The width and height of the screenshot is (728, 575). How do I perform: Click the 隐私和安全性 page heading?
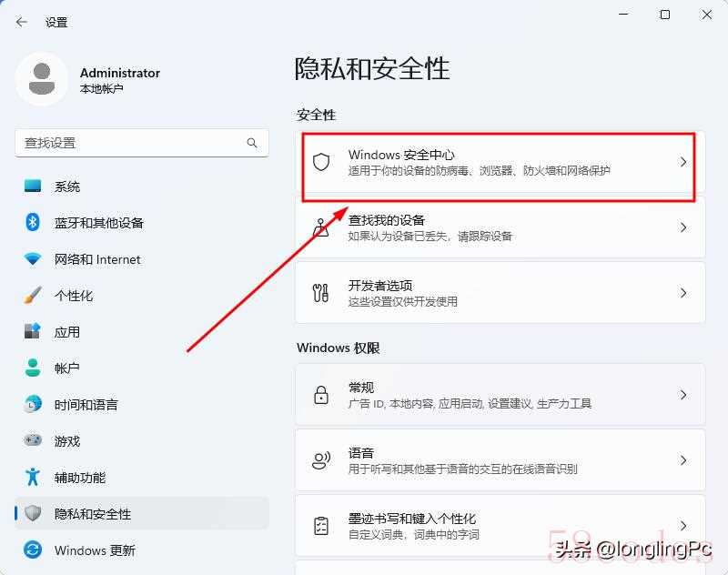pos(372,68)
